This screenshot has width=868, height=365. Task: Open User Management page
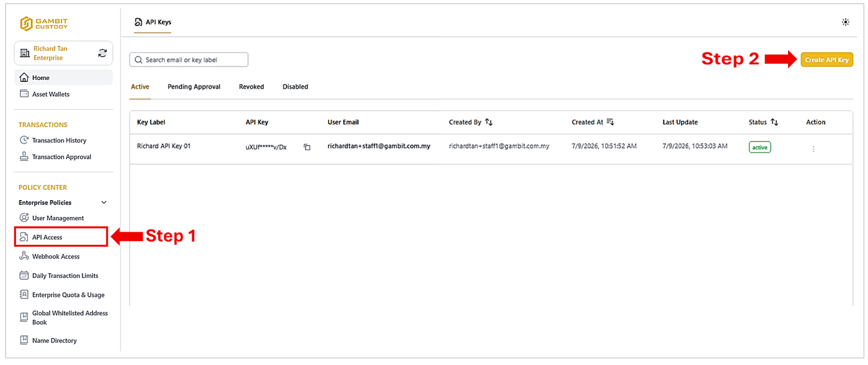(58, 218)
